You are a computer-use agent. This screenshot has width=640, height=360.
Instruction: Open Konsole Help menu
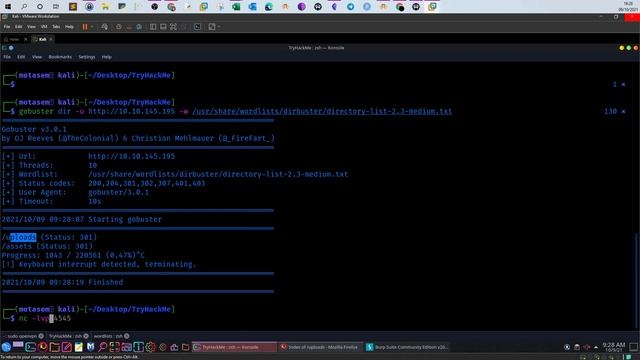(x=107, y=57)
